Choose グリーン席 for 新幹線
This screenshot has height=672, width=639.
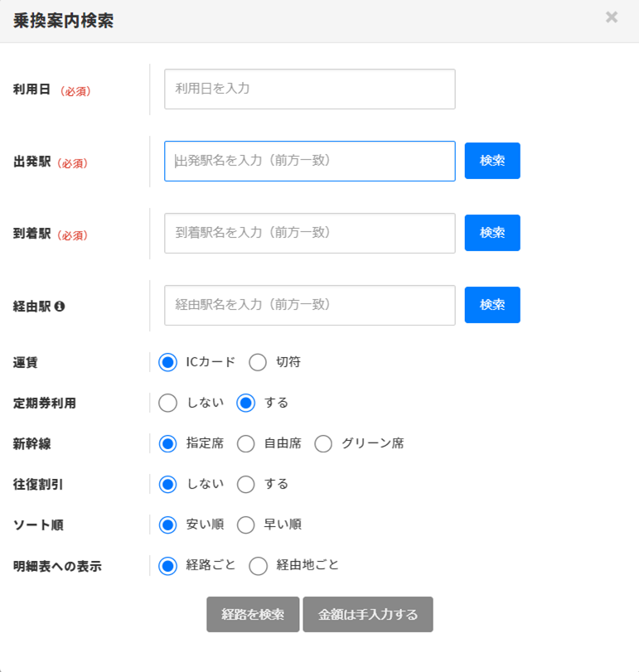click(323, 443)
